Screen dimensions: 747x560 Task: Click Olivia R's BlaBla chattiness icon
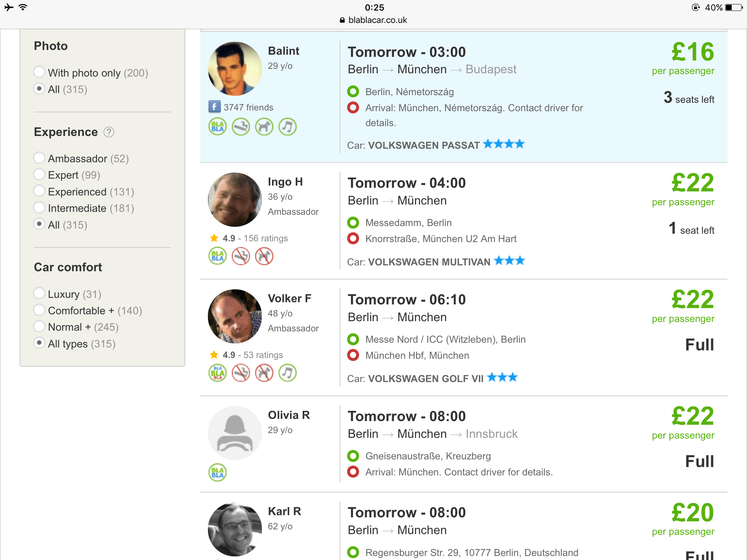217,472
